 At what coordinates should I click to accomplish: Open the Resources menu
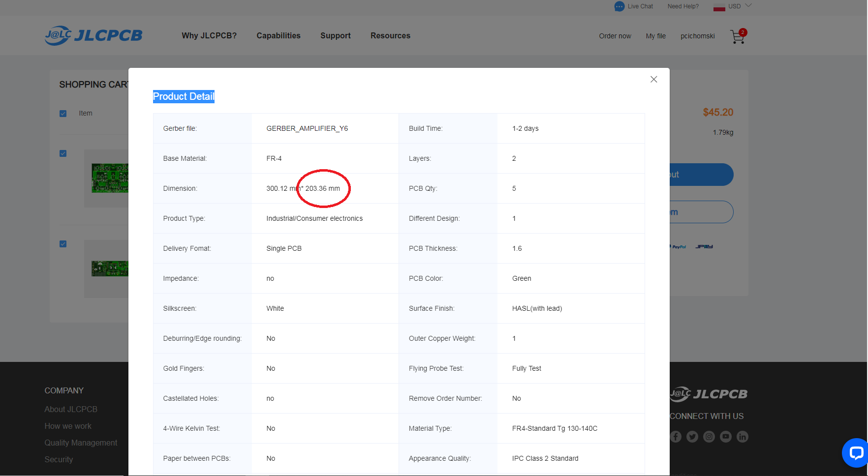[x=390, y=36]
